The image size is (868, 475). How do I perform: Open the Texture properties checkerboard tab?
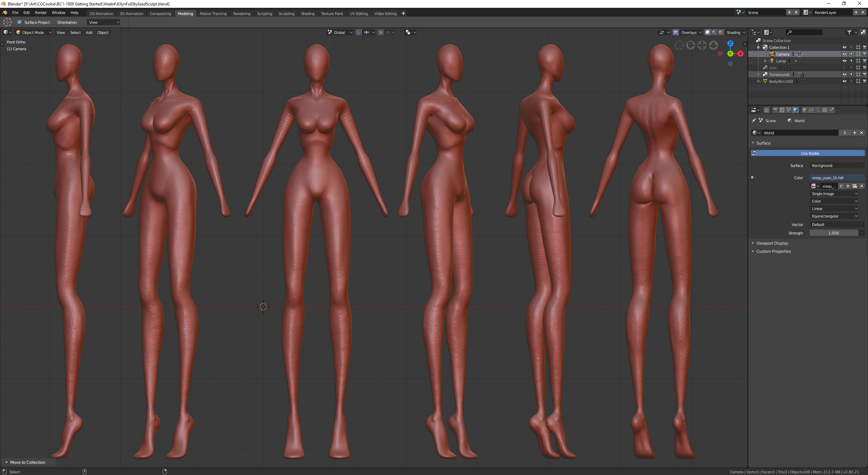(x=825, y=110)
